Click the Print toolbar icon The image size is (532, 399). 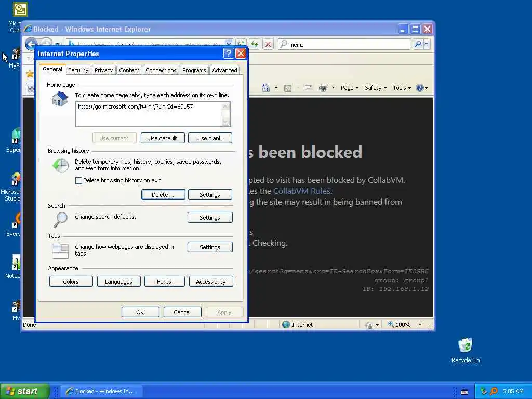pos(323,88)
